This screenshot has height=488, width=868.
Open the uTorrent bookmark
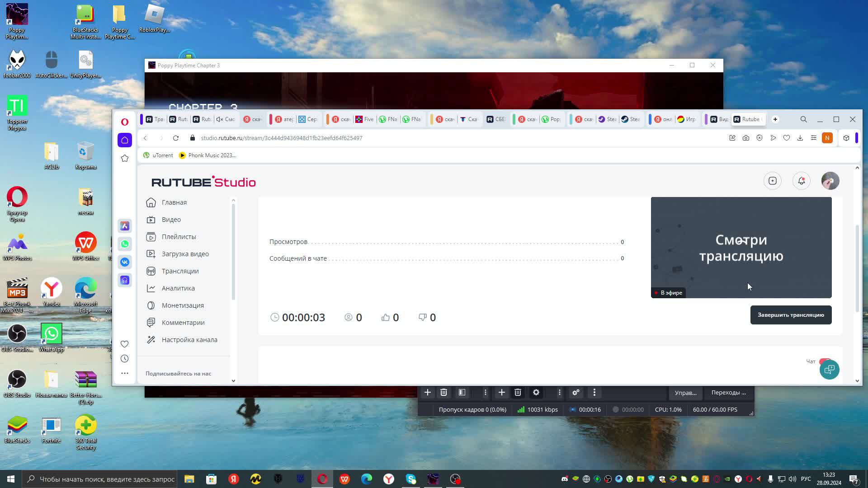click(x=158, y=155)
